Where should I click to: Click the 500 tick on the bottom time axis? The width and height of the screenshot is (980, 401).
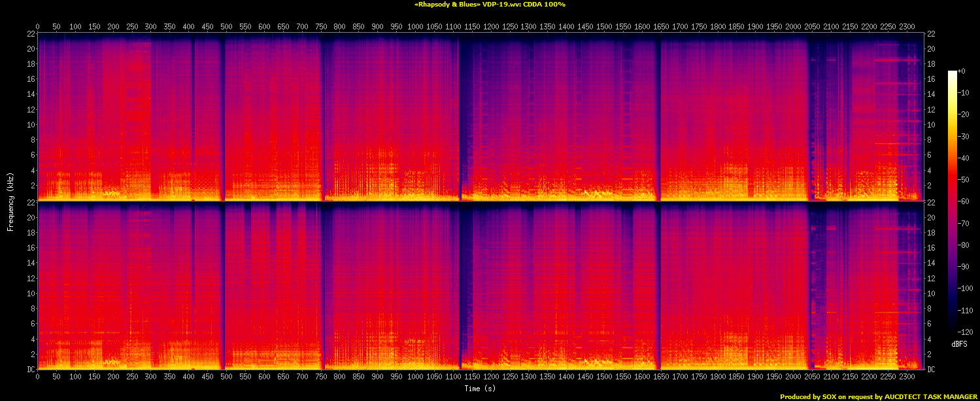pos(226,377)
